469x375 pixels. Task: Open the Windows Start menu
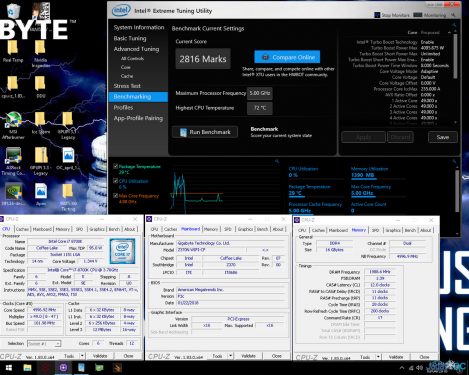(9, 368)
